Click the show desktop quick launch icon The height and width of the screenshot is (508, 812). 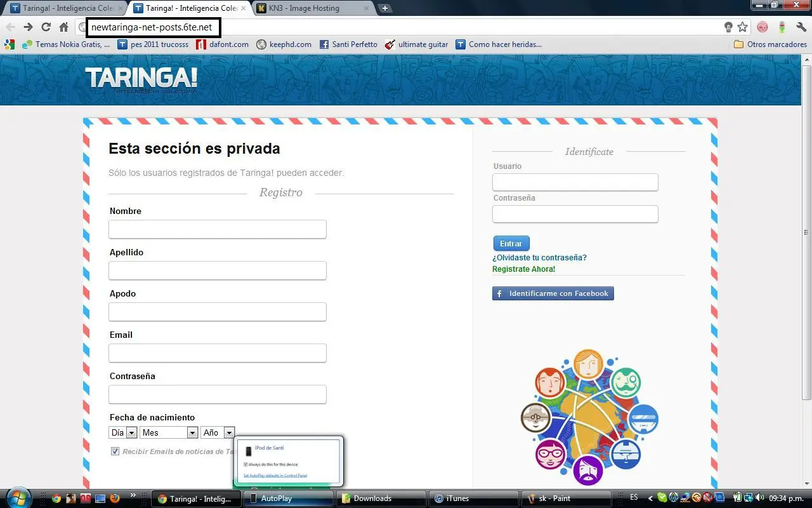100,498
